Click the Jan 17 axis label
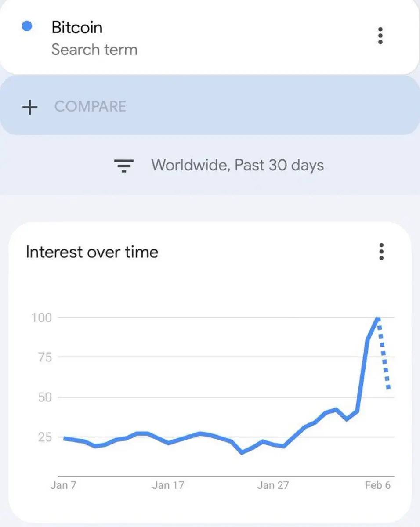The height and width of the screenshot is (527, 420). click(x=168, y=485)
